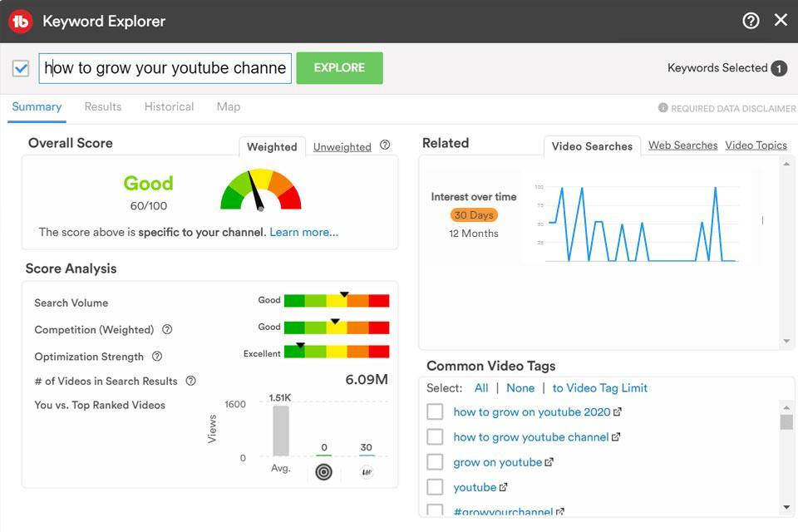Select the 12 Months interest range

click(x=474, y=234)
